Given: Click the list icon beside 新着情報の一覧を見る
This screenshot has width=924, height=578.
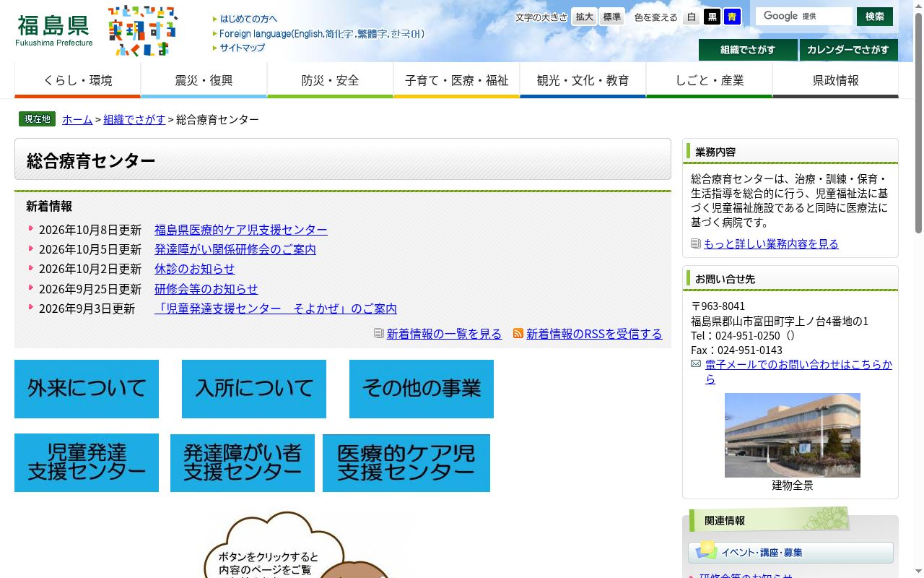Looking at the screenshot, I should (x=378, y=333).
